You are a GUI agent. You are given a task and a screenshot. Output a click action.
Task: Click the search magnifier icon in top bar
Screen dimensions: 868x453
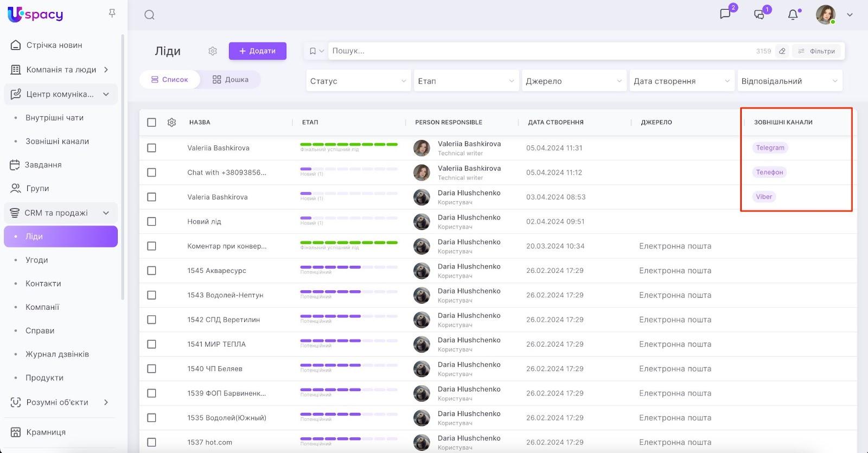150,15
